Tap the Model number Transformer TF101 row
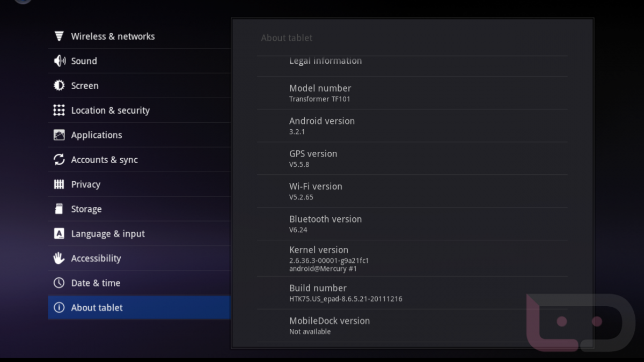Viewport: 644px width, 362px height. pyautogui.click(x=412, y=93)
